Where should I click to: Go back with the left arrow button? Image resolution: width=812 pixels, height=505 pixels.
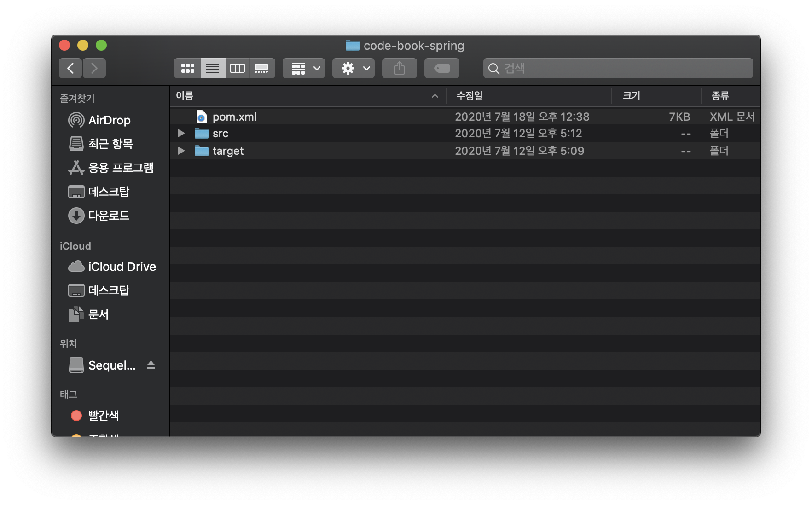[70, 68]
